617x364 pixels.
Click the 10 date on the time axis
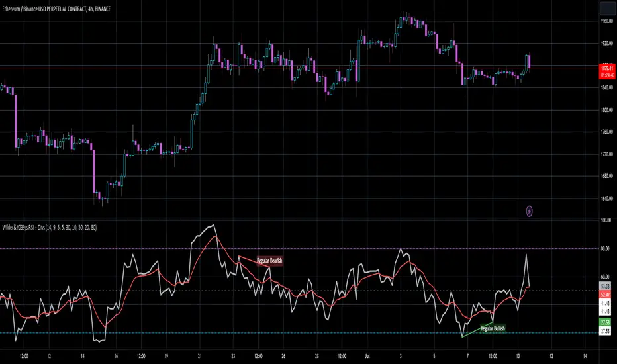518,356
